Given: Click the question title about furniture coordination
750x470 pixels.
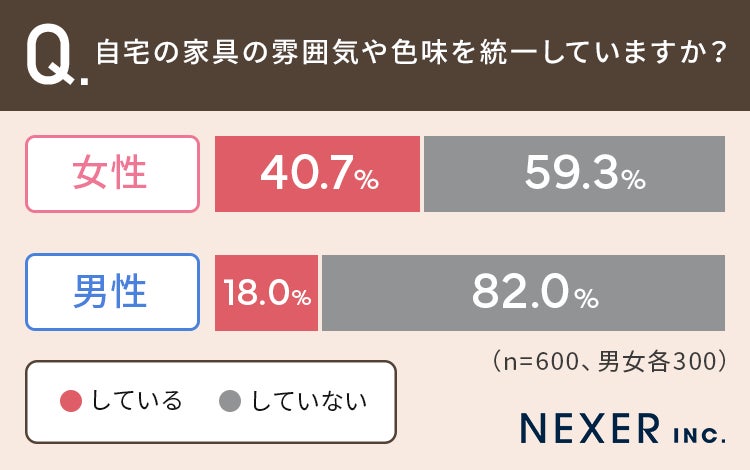Looking at the screenshot, I should click(411, 52).
